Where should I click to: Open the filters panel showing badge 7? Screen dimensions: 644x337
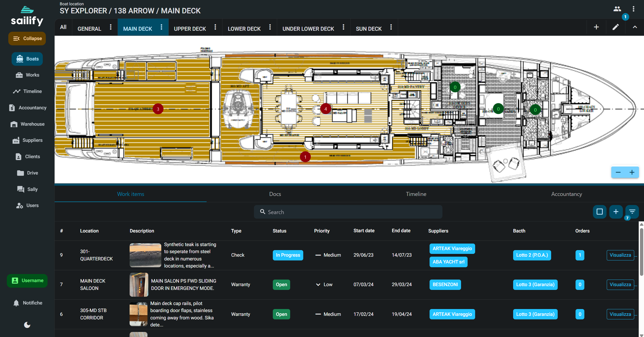(x=632, y=212)
